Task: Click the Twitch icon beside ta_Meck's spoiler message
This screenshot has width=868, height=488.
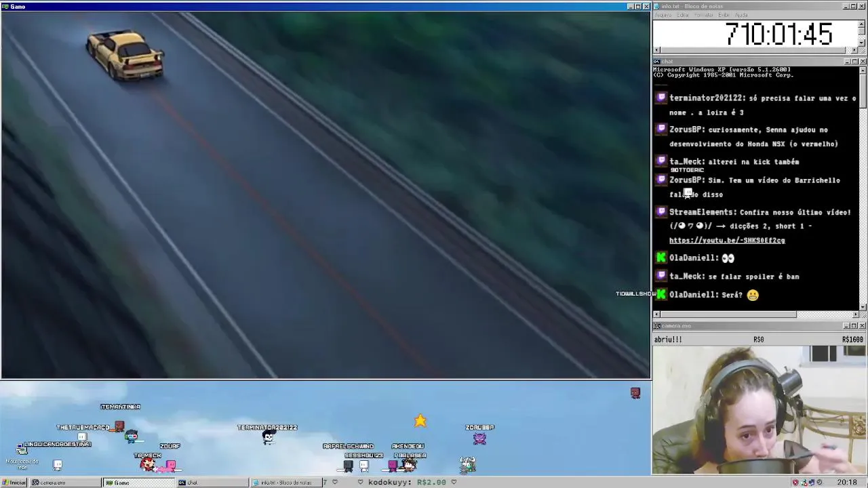Action: [x=661, y=276]
